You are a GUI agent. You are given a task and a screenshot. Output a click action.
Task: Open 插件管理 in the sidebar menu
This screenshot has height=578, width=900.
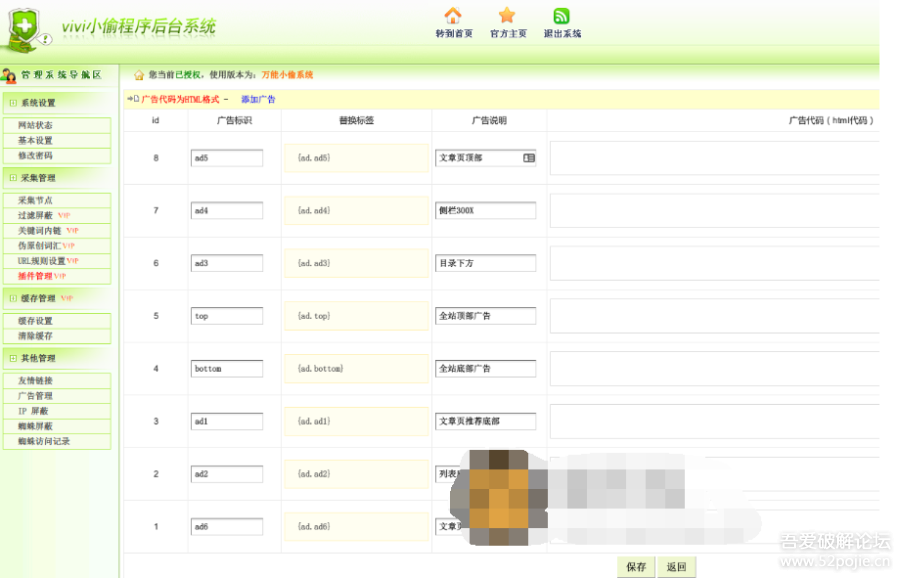click(35, 276)
